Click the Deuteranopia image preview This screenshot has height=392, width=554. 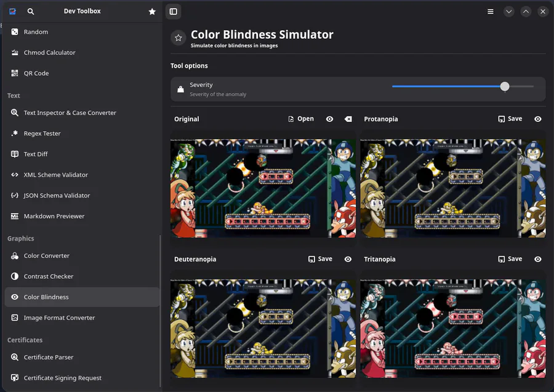click(263, 329)
